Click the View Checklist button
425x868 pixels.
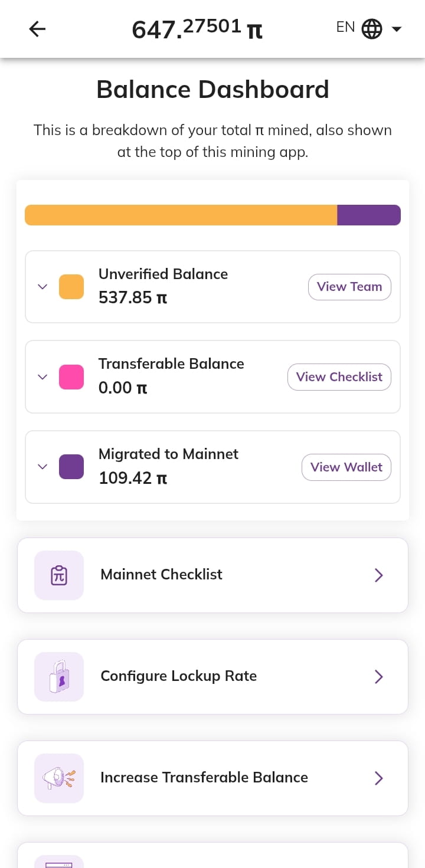[339, 377]
